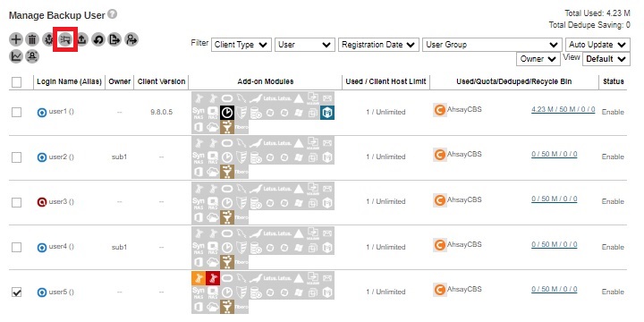The height and width of the screenshot is (322, 644).
Task: Click the user5 () login name
Action: pyautogui.click(x=61, y=292)
